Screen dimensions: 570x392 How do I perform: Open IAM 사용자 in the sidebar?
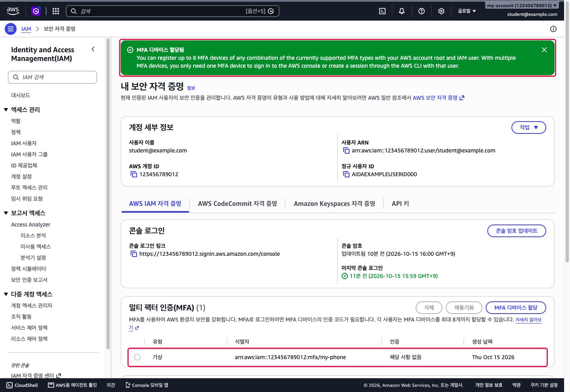pyautogui.click(x=24, y=143)
